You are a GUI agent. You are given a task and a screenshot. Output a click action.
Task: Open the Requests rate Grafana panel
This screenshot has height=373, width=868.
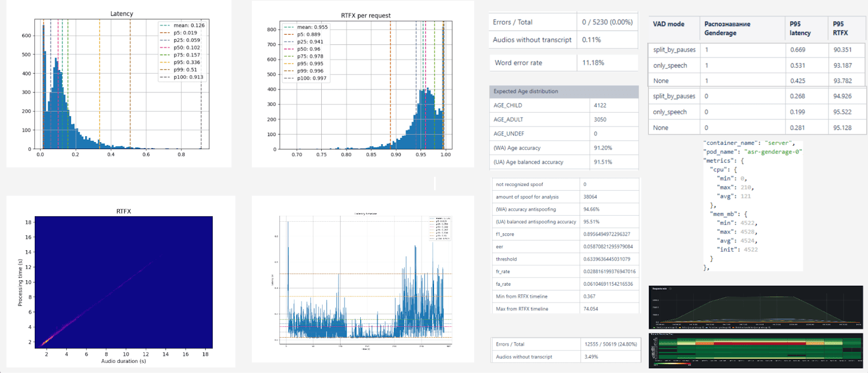point(755,308)
